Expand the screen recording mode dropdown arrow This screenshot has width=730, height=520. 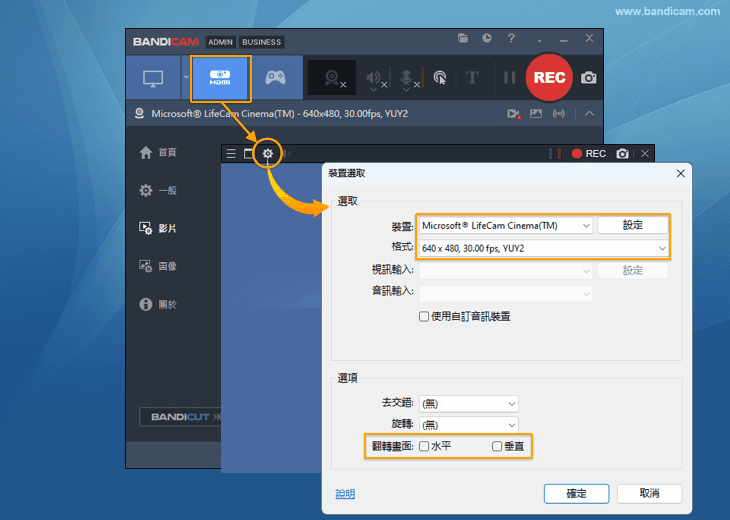click(186, 77)
